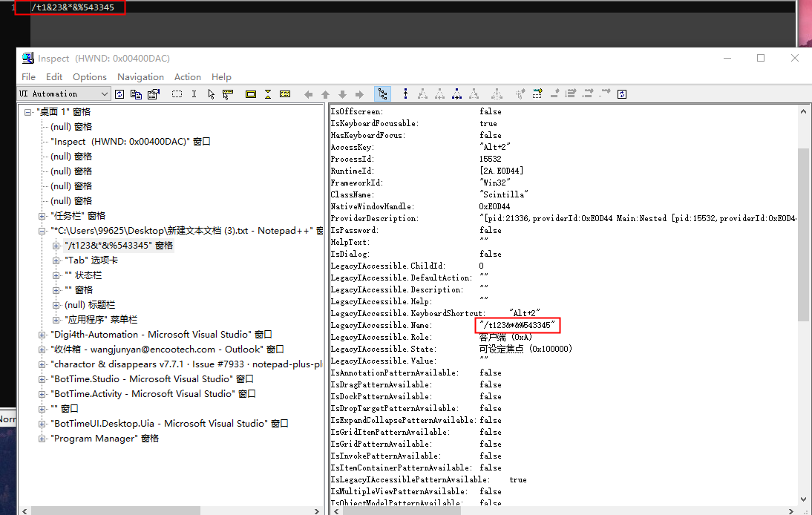Click the left-arrow Previous navigation icon
Screen dimensions: 812x515
pos(308,94)
